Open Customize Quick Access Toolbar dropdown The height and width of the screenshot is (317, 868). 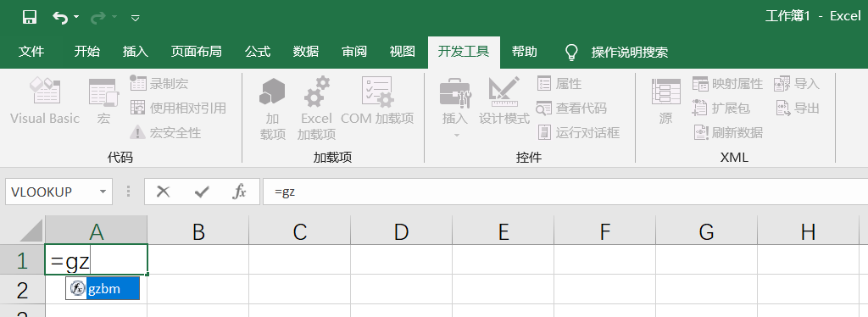point(135,19)
